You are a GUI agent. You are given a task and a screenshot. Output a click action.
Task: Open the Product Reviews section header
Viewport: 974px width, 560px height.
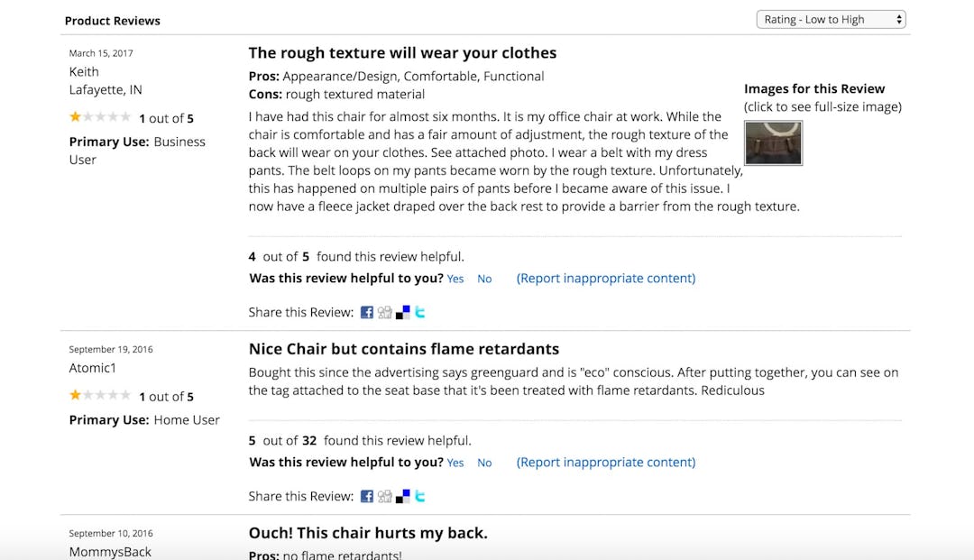[112, 20]
